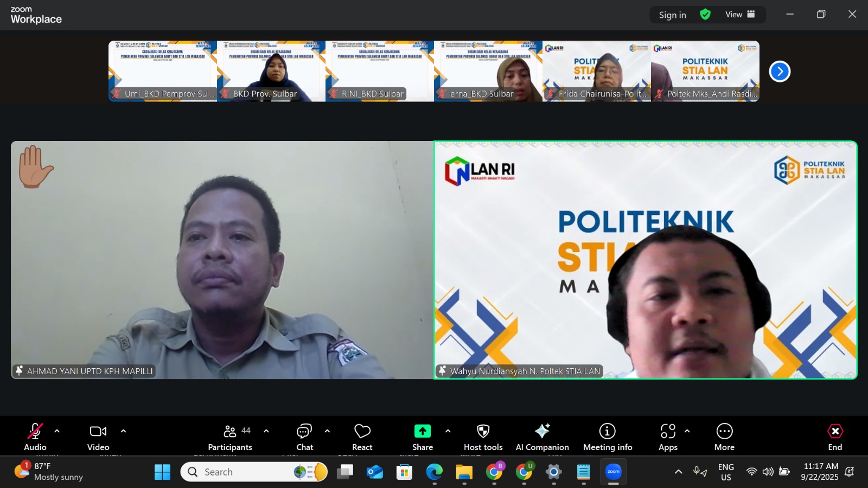
Task: Open the Participants panel
Action: coord(230,437)
